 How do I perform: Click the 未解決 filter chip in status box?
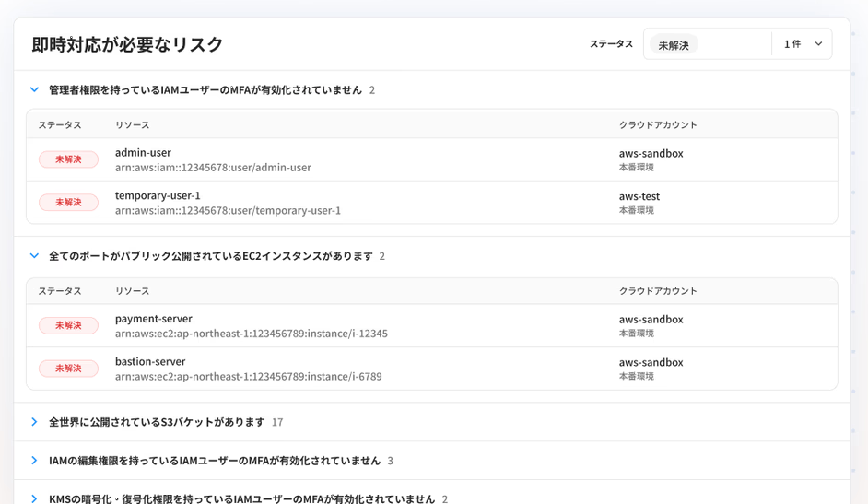click(x=674, y=44)
